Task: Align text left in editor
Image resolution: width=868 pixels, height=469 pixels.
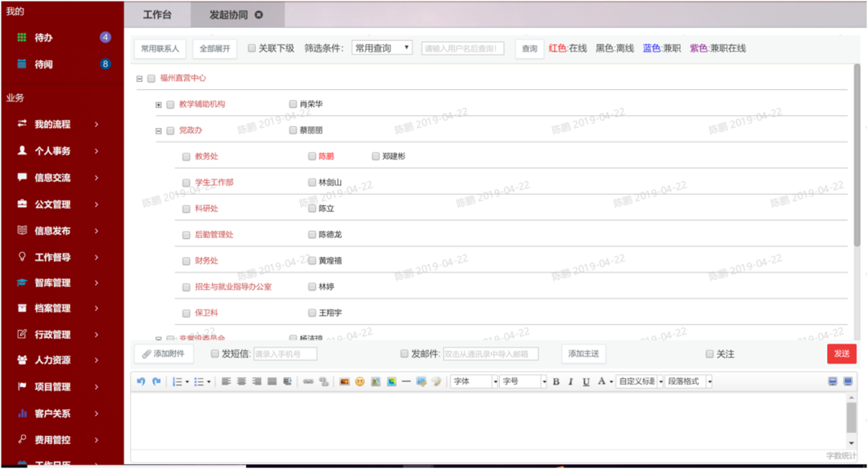Action: pos(226,381)
